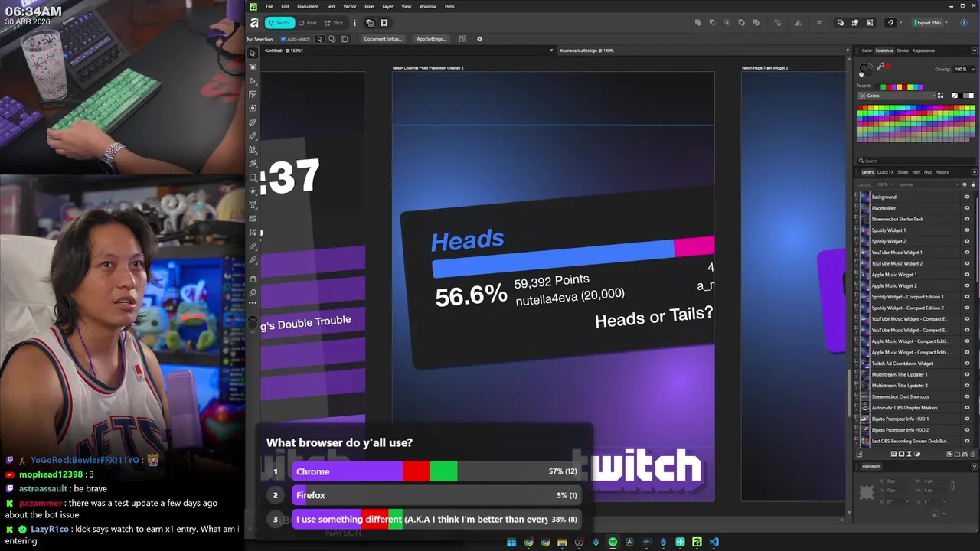Switch to the Stroke tab
This screenshot has height=551, width=980.
pos(903,51)
